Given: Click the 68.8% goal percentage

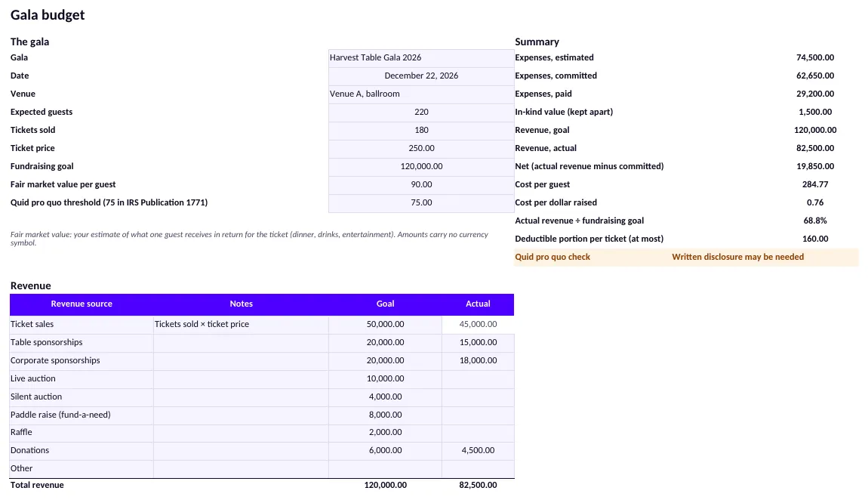Looking at the screenshot, I should (x=815, y=221).
